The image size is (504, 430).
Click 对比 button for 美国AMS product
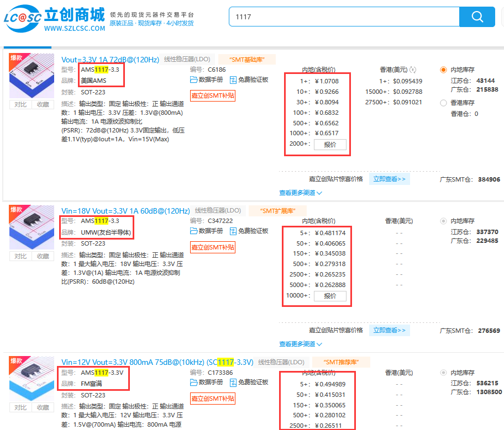click(x=20, y=104)
